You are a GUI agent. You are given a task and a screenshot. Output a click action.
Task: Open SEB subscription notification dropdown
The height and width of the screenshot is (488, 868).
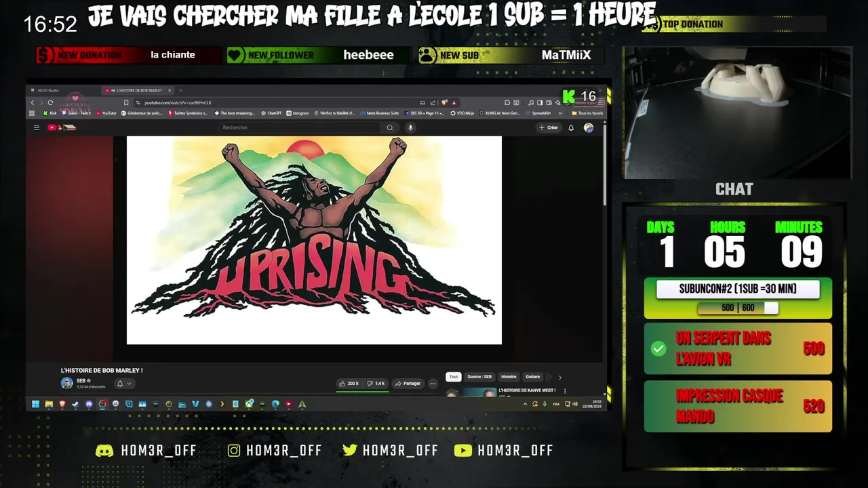tap(123, 384)
